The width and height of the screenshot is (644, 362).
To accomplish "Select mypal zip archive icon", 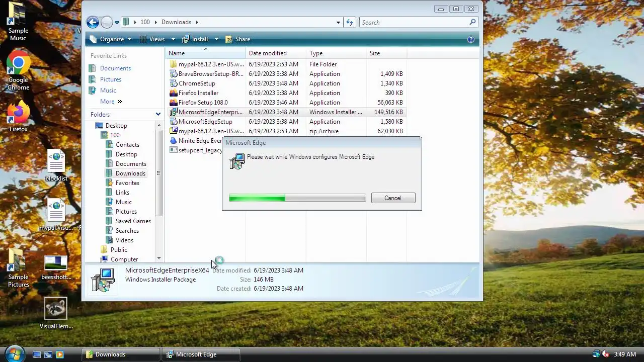I will pos(174,131).
